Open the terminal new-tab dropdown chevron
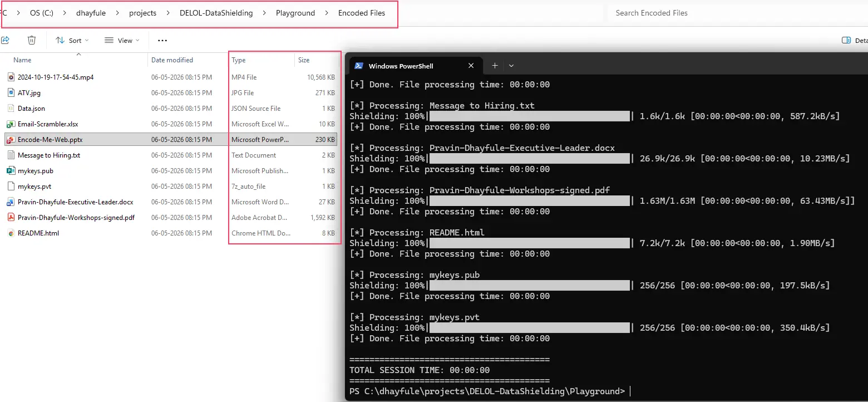Screen dimensions: 868x402 pos(511,66)
